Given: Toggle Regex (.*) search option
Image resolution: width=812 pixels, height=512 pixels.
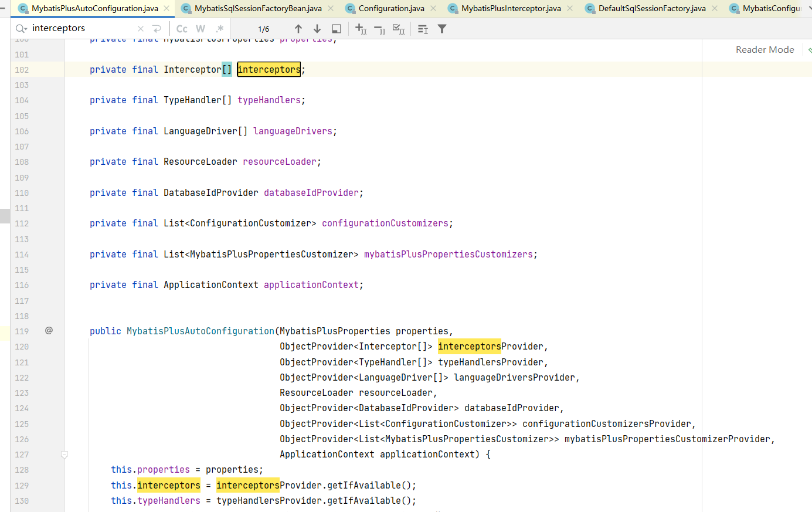Looking at the screenshot, I should (x=219, y=29).
